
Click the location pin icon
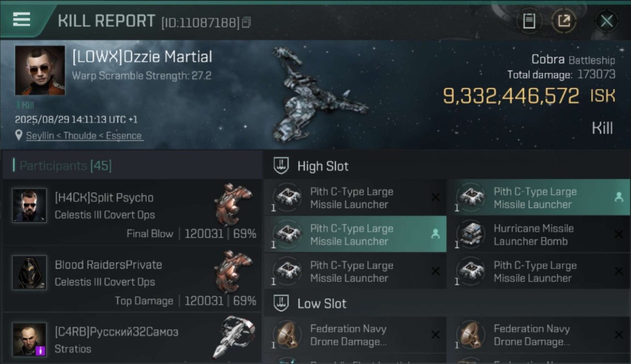19,135
